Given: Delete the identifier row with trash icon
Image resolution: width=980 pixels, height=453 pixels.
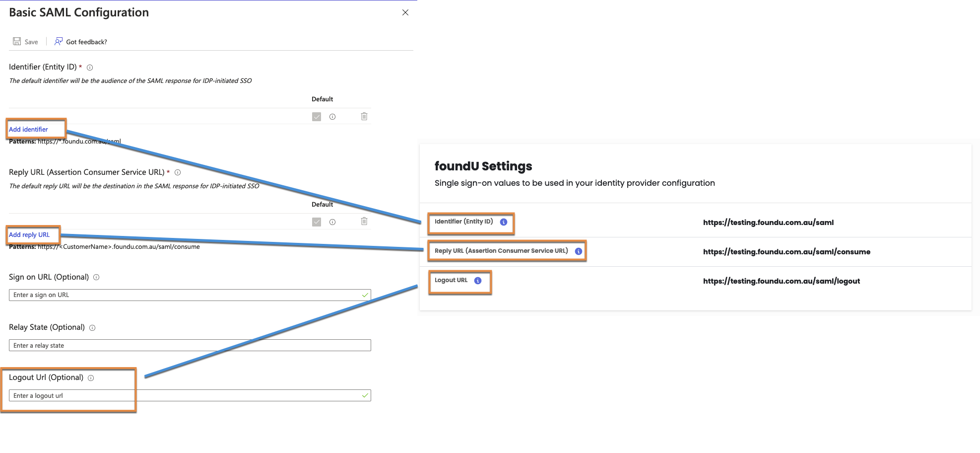Looking at the screenshot, I should [x=364, y=116].
